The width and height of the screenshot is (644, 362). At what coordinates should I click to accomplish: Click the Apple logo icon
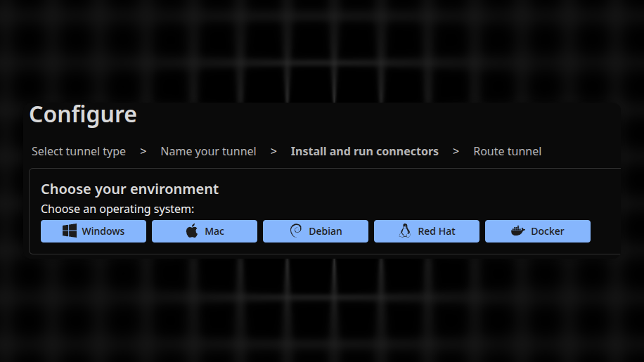click(x=192, y=231)
